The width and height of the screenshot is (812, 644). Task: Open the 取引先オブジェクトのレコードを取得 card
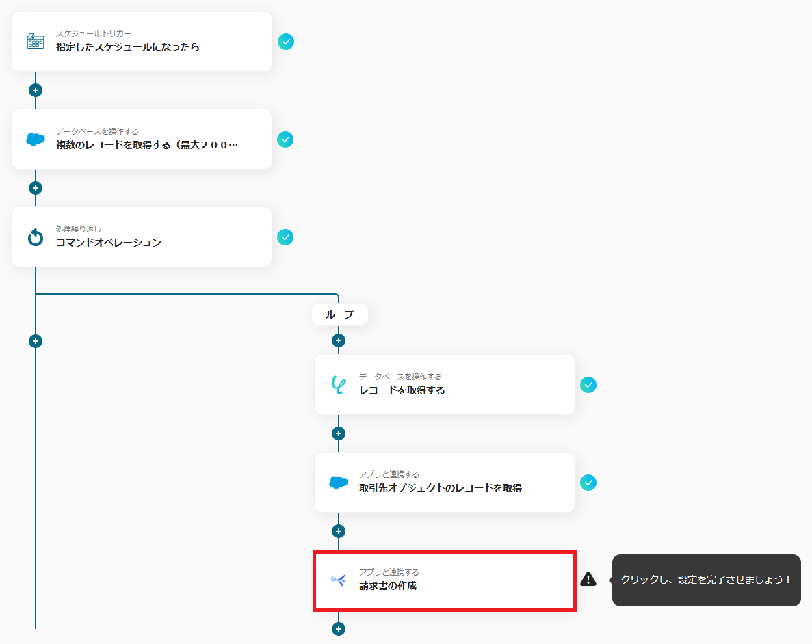(445, 483)
